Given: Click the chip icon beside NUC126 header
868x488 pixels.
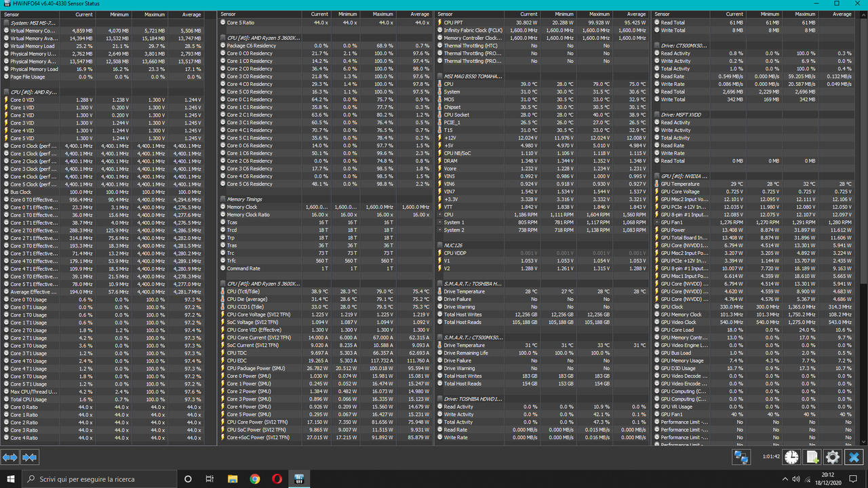Looking at the screenshot, I should 440,245.
